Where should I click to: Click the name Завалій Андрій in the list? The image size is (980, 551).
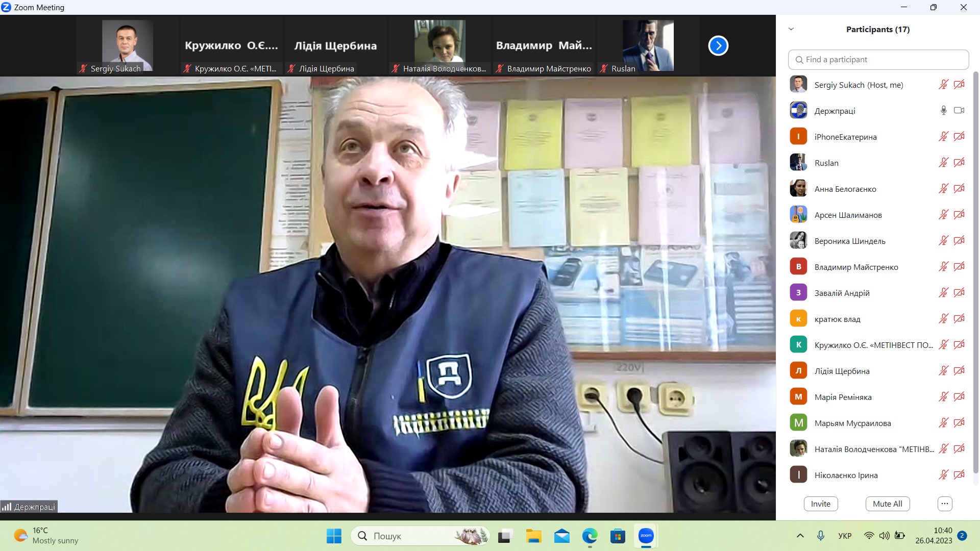click(x=842, y=293)
